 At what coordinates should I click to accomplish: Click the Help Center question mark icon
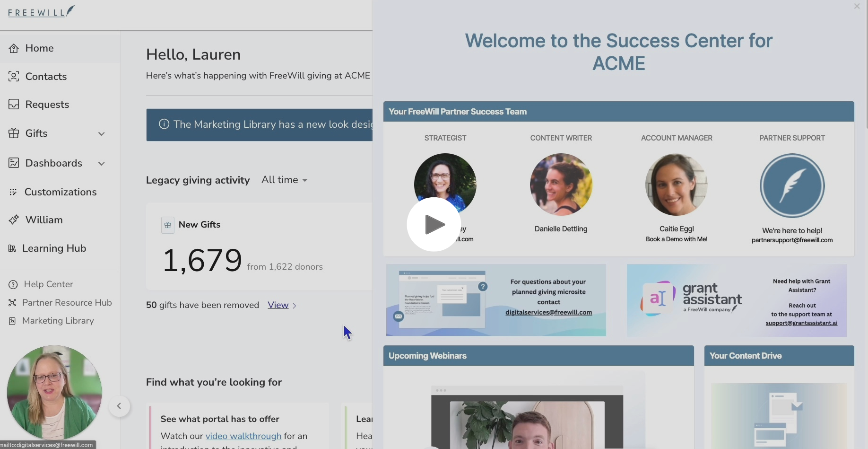pyautogui.click(x=13, y=284)
